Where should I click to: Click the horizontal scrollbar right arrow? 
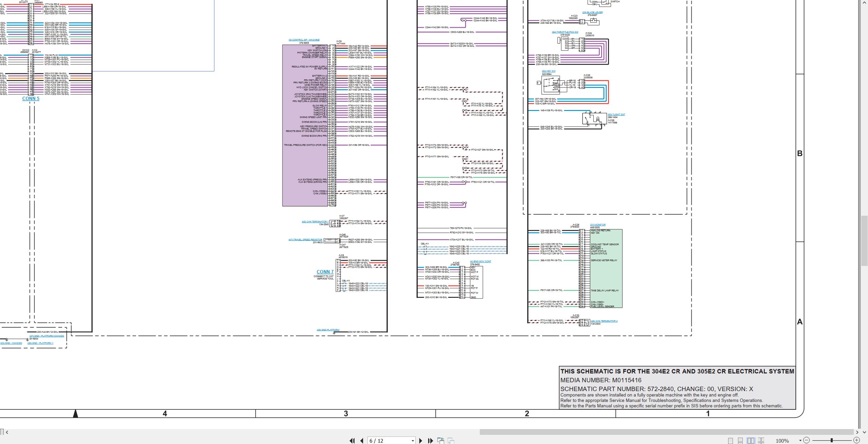tap(857, 432)
